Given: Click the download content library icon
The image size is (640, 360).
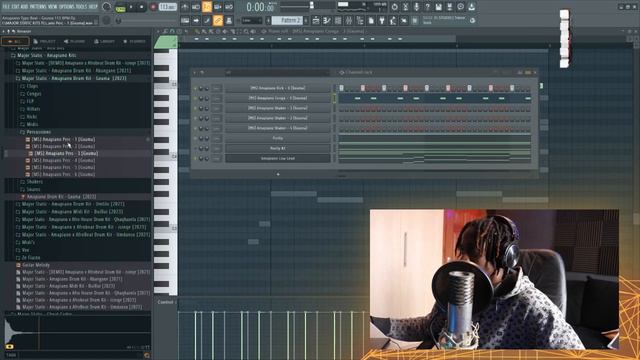Looking at the screenshot, I should (471, 7).
